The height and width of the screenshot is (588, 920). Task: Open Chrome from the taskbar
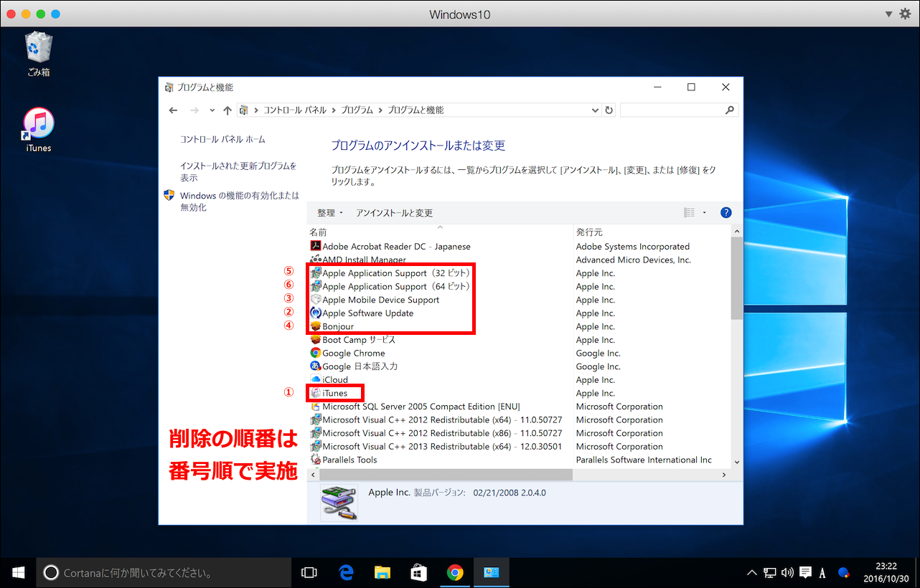click(x=454, y=572)
